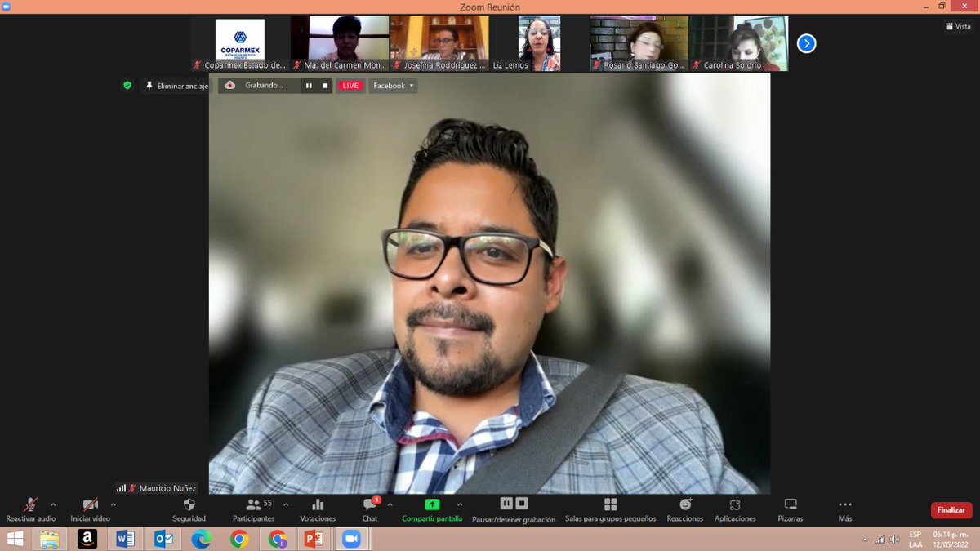This screenshot has height=551, width=980.
Task: Open Outlook from the taskbar
Action: (x=163, y=539)
